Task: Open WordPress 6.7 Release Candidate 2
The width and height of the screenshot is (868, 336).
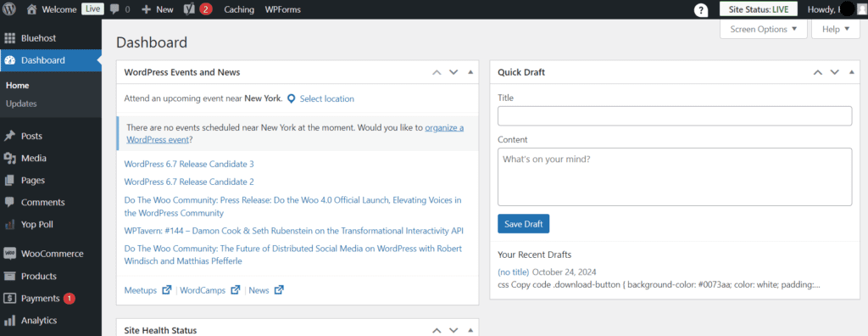Action: 189,182
